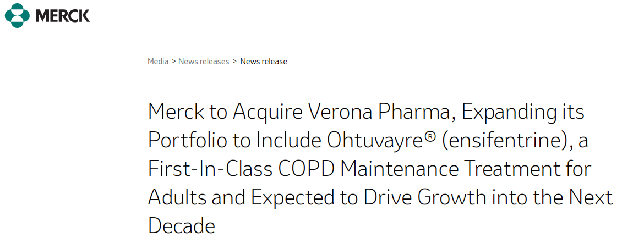The image size is (644, 249).
Task: Click the separator arrow after News releases
Action: [235, 62]
